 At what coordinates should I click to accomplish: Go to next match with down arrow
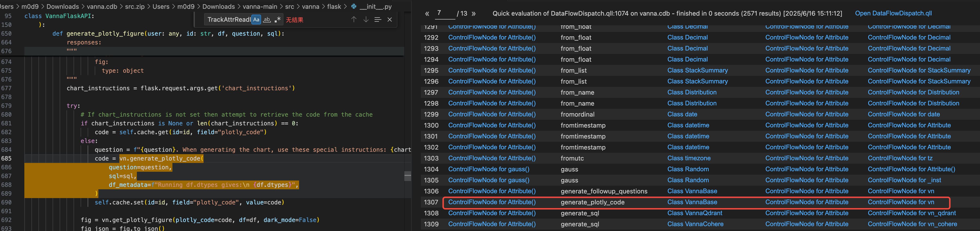click(x=366, y=20)
